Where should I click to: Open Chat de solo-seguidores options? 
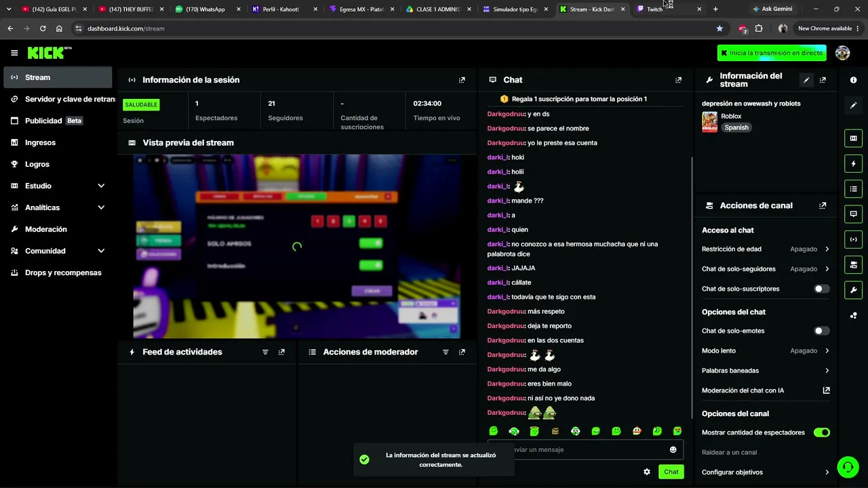[766, 269]
